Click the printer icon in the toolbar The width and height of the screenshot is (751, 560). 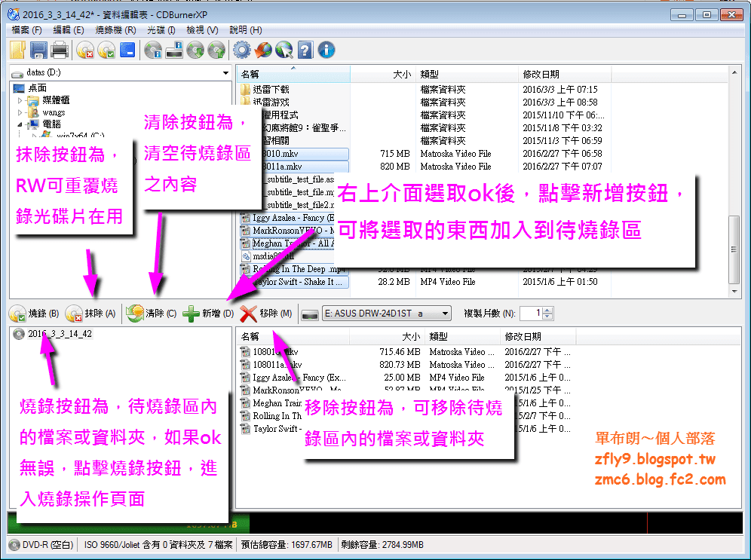(60, 50)
